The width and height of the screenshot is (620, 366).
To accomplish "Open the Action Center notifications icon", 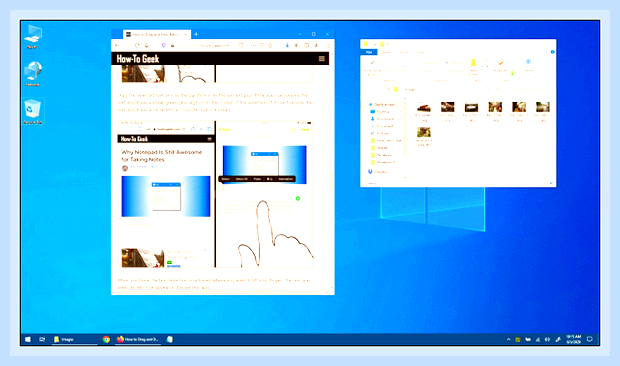I will (x=589, y=339).
